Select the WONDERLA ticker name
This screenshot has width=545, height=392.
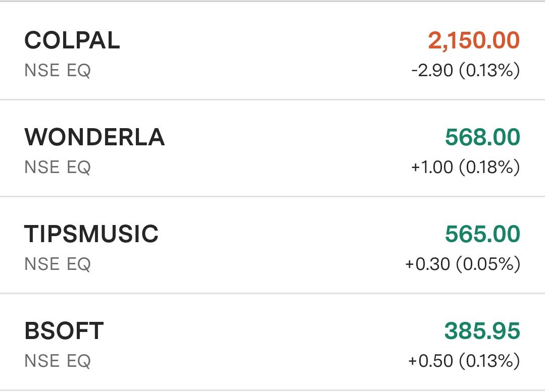coord(94,137)
